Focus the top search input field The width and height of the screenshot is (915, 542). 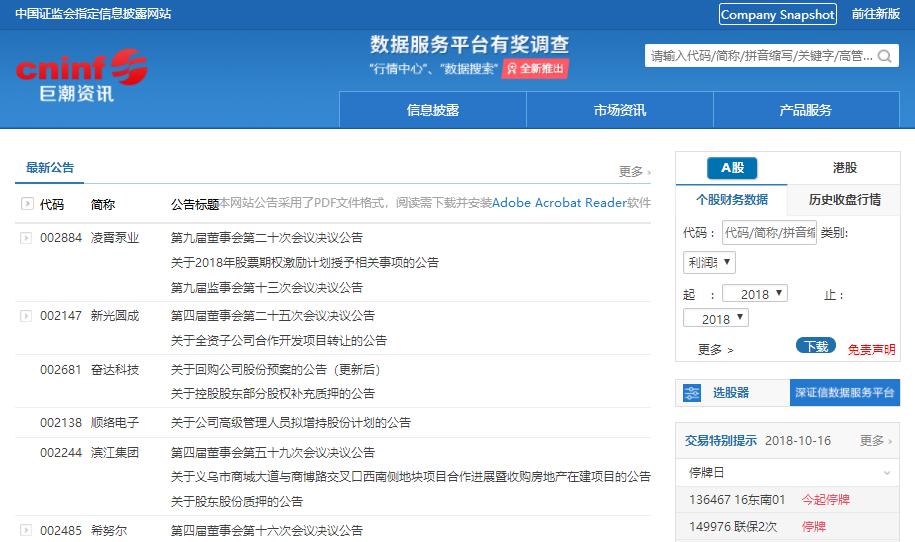click(762, 56)
